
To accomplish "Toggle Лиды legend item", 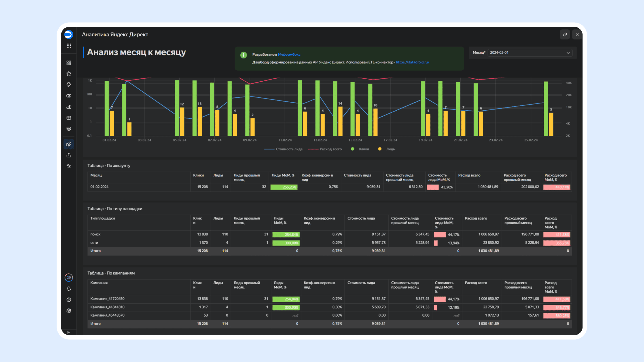I will (x=387, y=149).
